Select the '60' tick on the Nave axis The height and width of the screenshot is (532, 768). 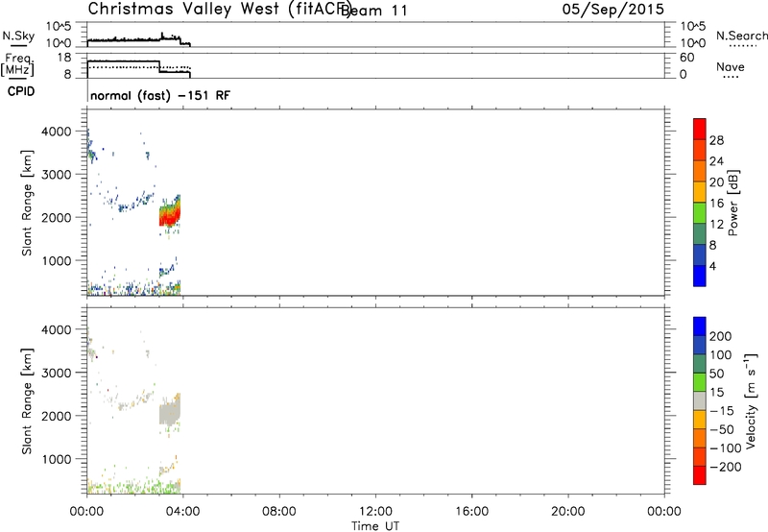[687, 58]
